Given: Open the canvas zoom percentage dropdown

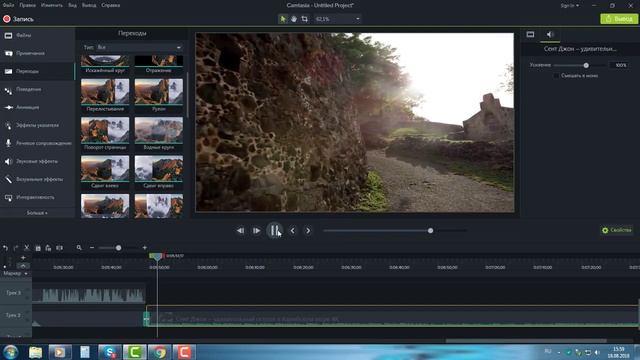Looking at the screenshot, I should (x=338, y=19).
